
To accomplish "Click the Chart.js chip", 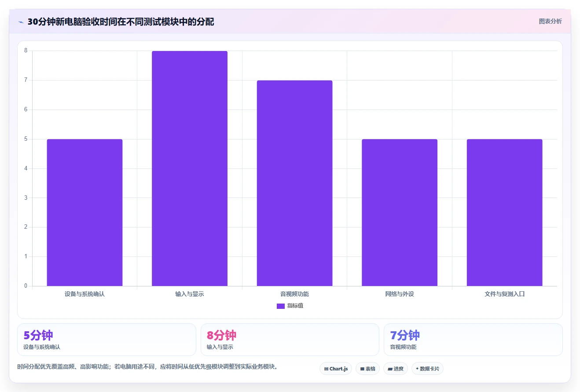I will coord(336,369).
